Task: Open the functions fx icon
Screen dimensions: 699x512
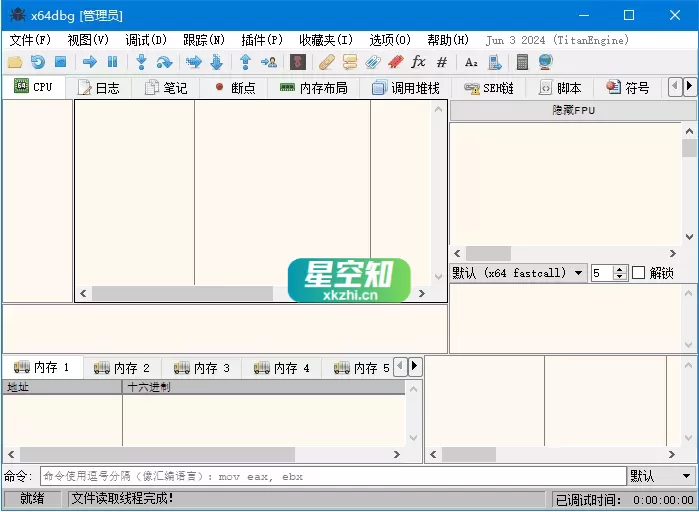Action: click(x=418, y=62)
